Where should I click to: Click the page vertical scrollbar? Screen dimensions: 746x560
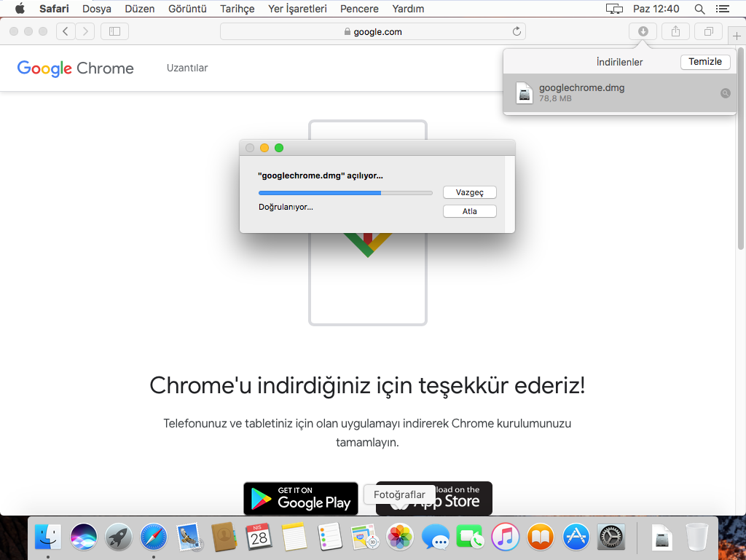741,147
